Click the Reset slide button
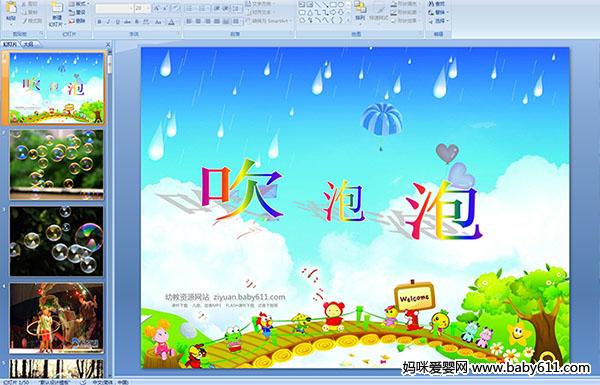Viewport: 600px width, 385px height. coord(77,12)
